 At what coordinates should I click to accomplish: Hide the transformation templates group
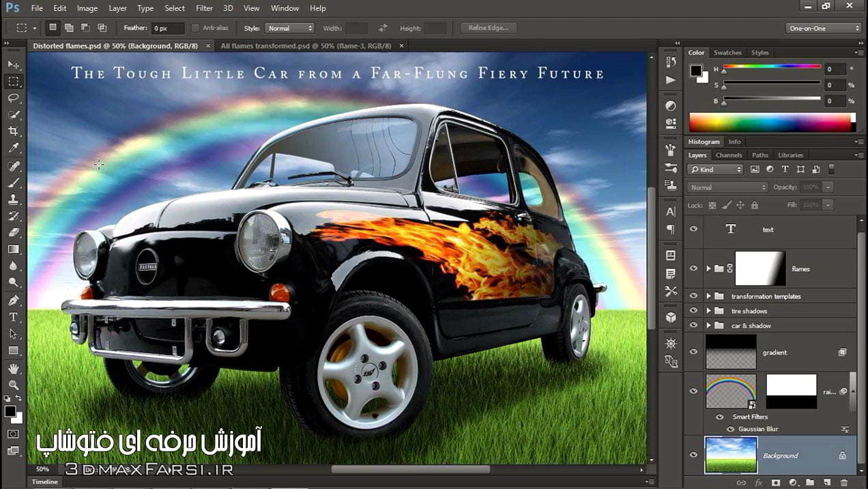(x=693, y=296)
